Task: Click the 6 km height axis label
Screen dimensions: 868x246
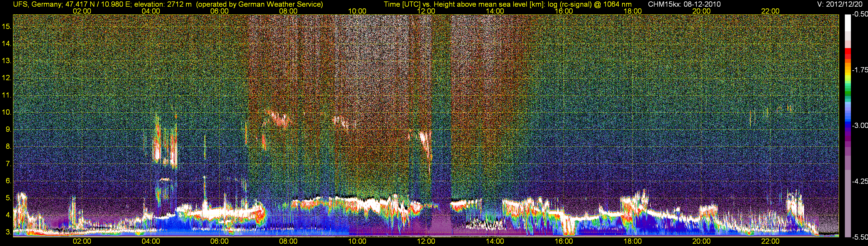Action: click(8, 181)
